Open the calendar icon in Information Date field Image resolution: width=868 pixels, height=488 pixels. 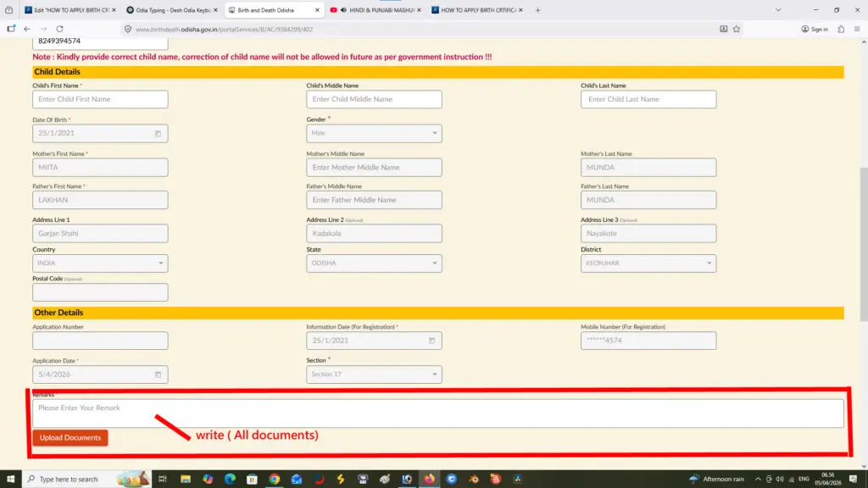(431, 341)
